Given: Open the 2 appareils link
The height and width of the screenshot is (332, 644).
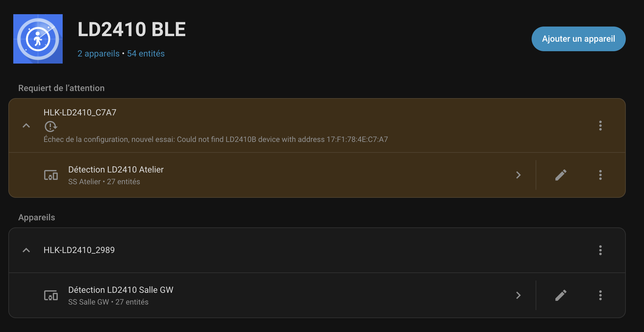Looking at the screenshot, I should tap(98, 54).
